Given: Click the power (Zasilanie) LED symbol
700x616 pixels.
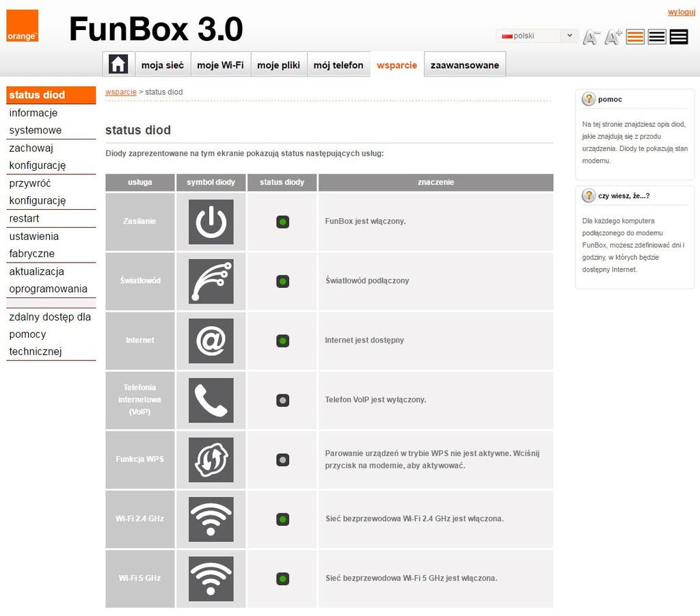Looking at the screenshot, I should (x=211, y=222).
